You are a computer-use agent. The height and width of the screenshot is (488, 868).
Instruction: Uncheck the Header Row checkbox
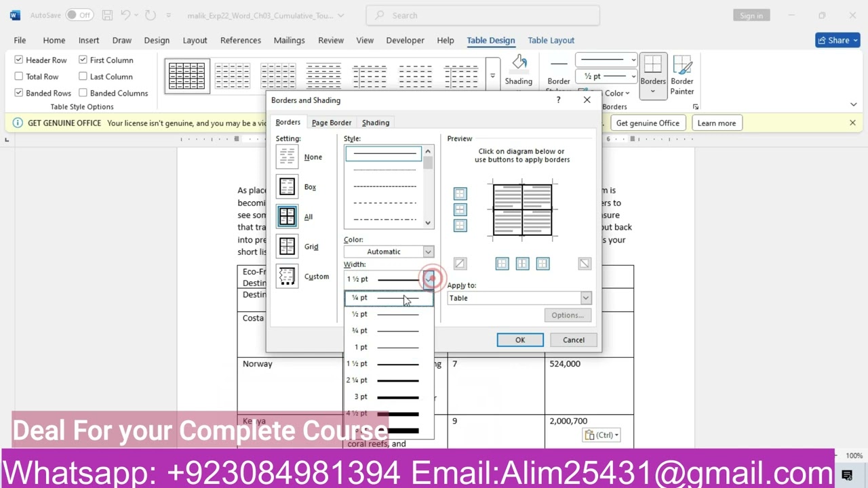19,60
